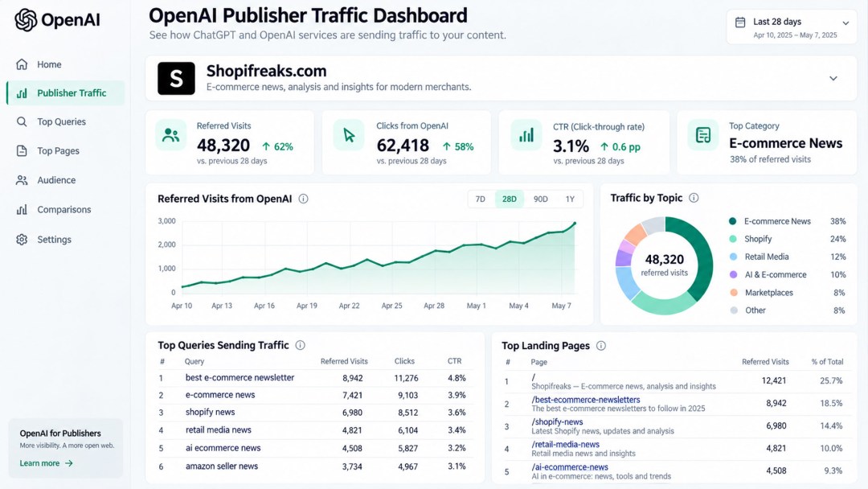Click info icon beside Traffic by Topic

click(x=694, y=198)
